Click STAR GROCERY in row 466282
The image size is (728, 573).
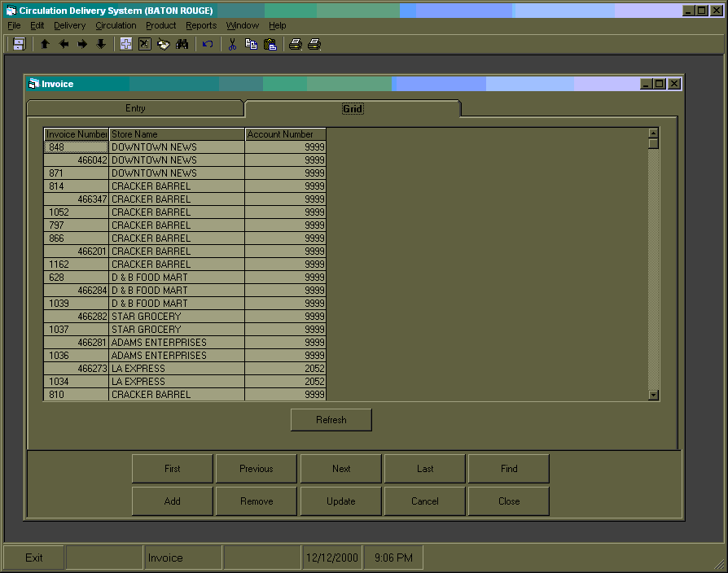pos(177,317)
